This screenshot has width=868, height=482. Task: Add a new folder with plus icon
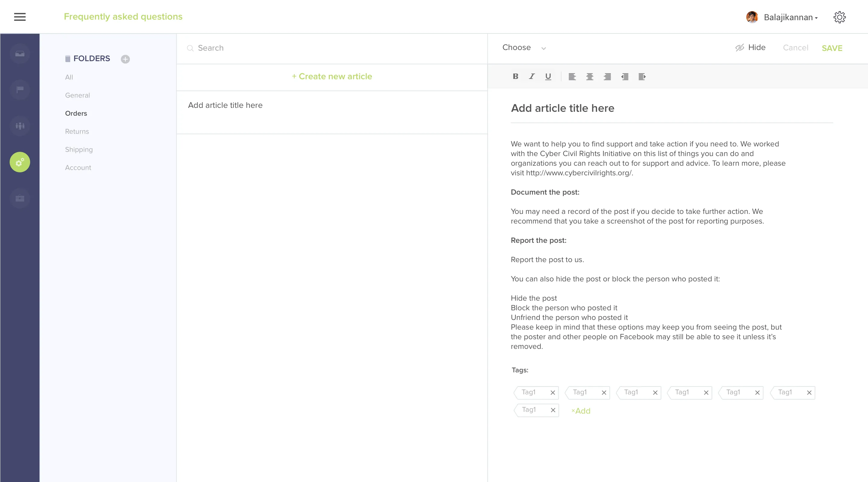125,59
